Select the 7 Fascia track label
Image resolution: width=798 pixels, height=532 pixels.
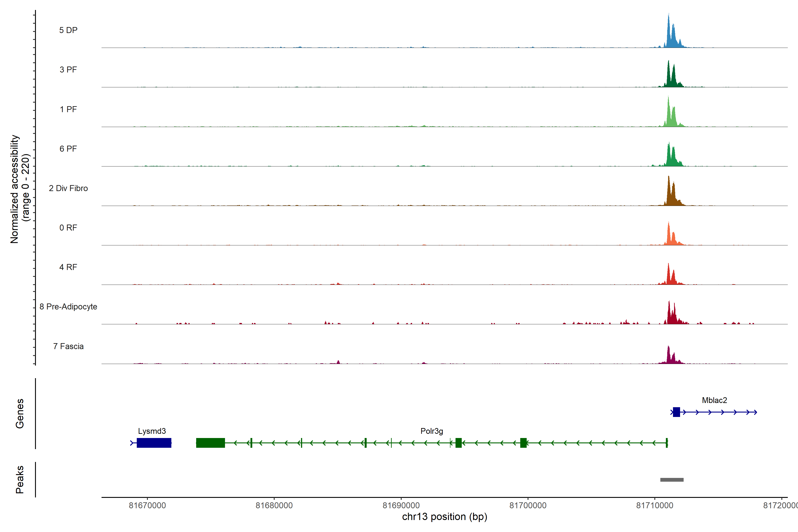point(68,346)
